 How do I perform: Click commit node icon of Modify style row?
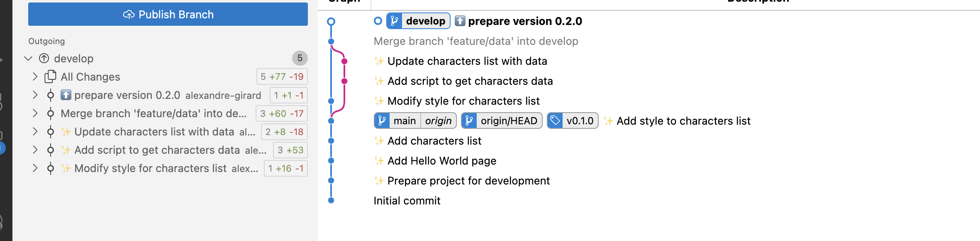(51, 168)
